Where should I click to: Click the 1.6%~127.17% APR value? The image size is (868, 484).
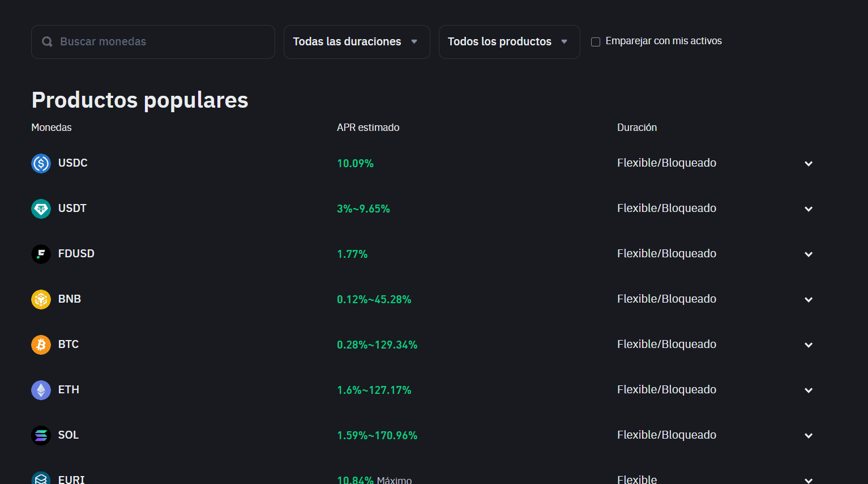pos(374,390)
